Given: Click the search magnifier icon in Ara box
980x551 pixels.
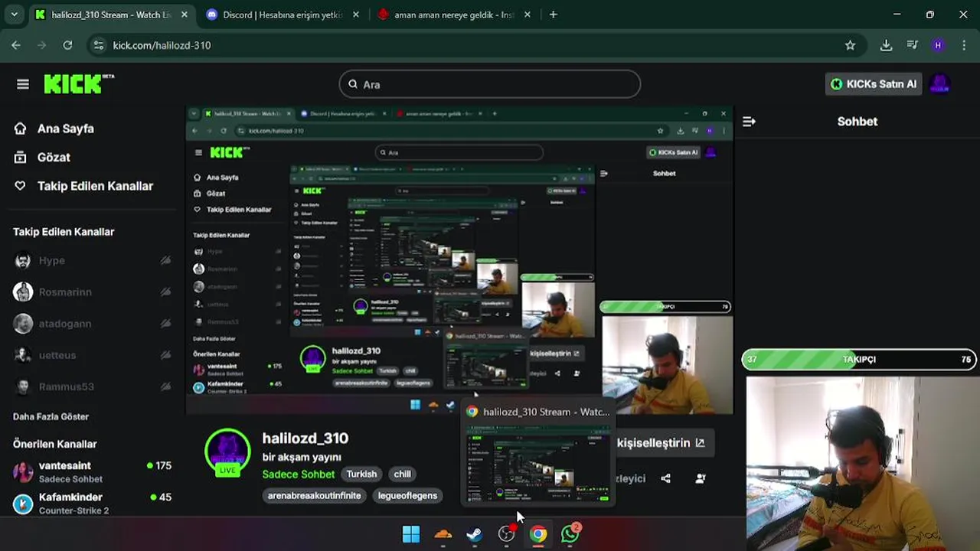Looking at the screenshot, I should pos(353,84).
